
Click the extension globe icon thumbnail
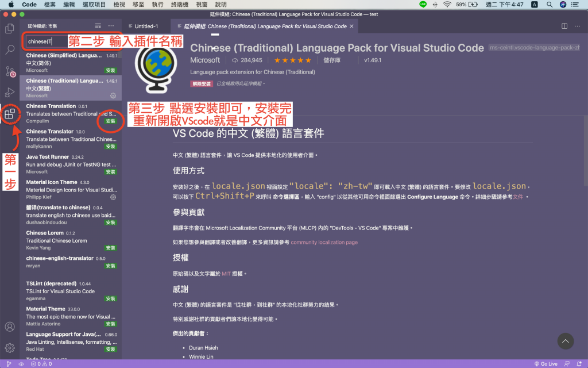(156, 70)
